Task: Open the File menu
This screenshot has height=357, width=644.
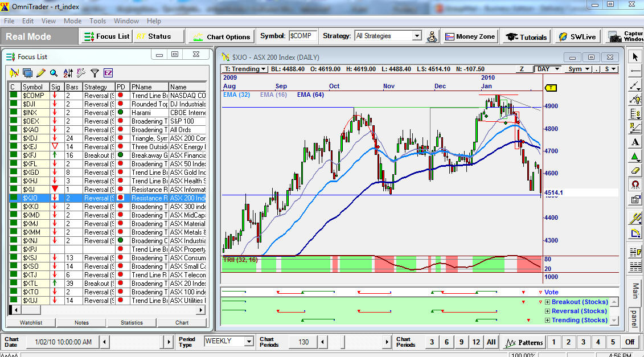Action: pos(9,21)
